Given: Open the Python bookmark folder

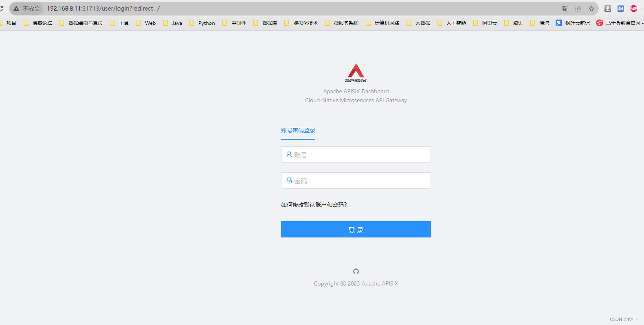Looking at the screenshot, I should coord(202,23).
